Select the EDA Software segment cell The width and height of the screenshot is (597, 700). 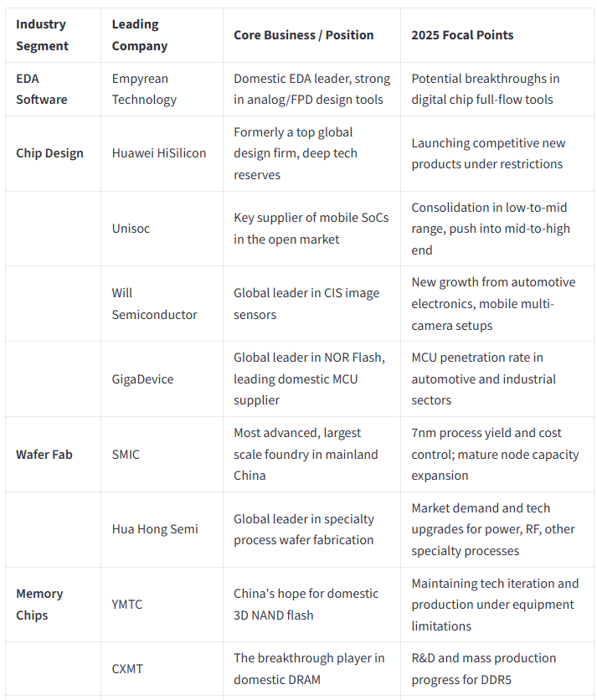point(42,89)
